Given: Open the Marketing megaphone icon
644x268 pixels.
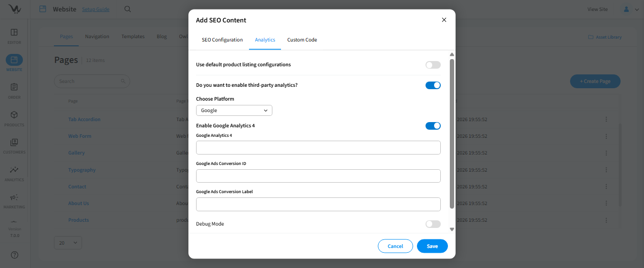Looking at the screenshot, I should click(14, 197).
